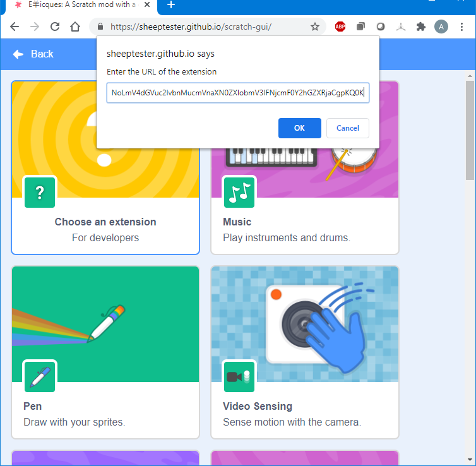The image size is (476, 466).
Task: Click the extension URL text field
Action: (238, 93)
